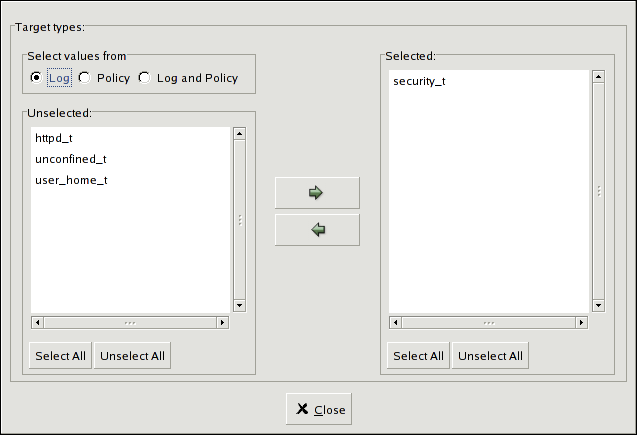The width and height of the screenshot is (637, 435).
Task: Select security_t in the Selected list
Action: click(419, 80)
